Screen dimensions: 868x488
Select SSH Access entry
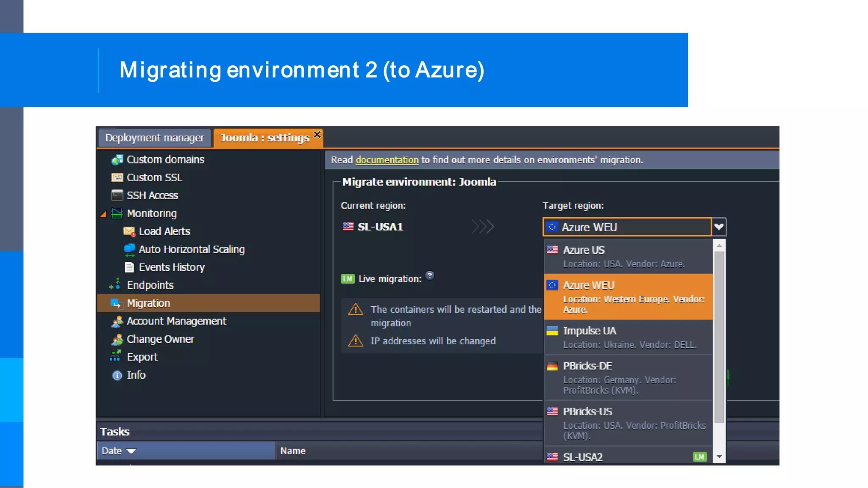153,195
